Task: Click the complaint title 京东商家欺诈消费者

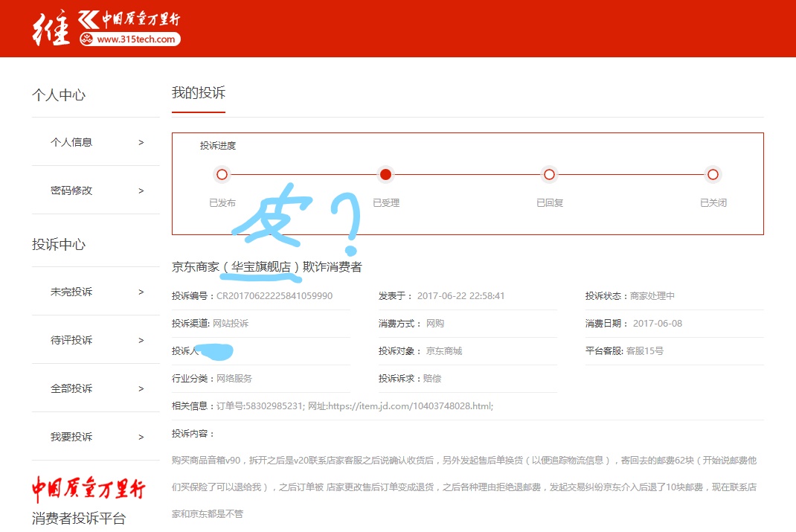Action: point(267,267)
